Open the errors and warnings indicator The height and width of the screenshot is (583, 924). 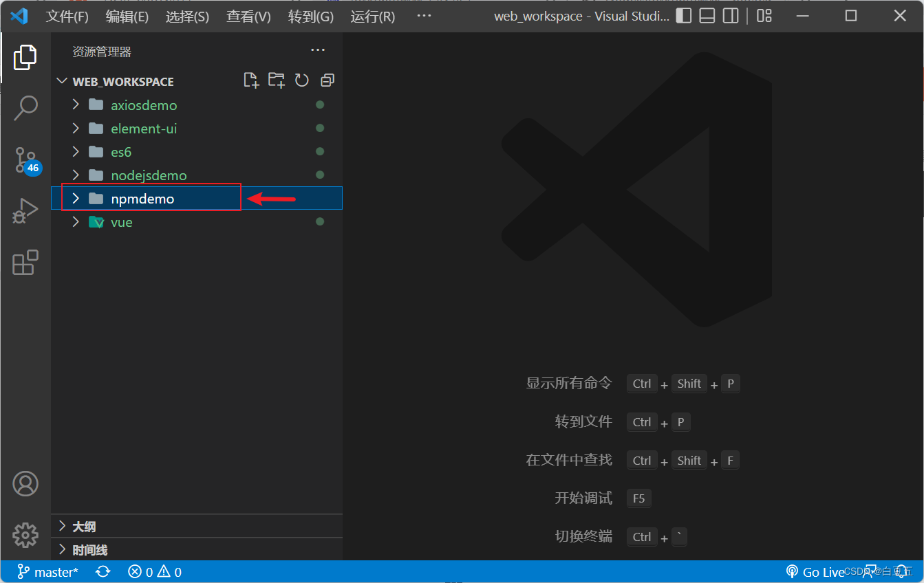(x=155, y=572)
